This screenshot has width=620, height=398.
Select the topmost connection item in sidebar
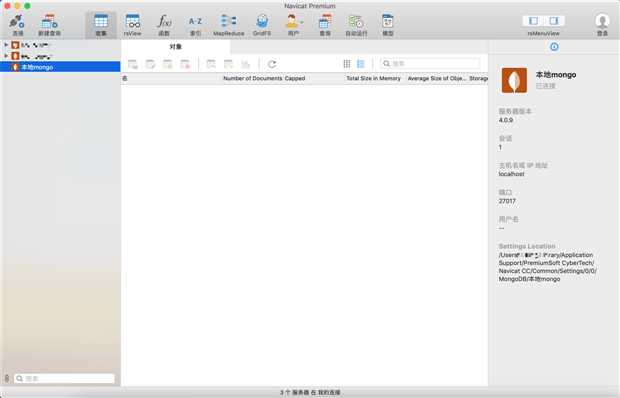(60, 45)
